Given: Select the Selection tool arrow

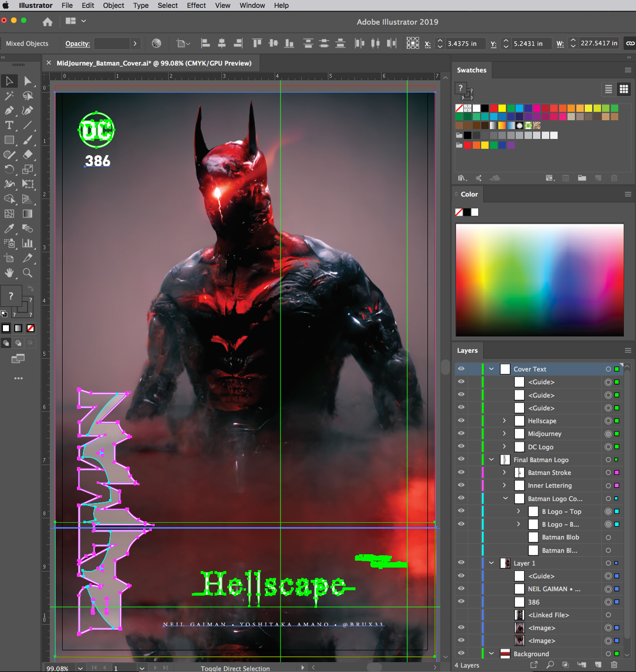Looking at the screenshot, I should click(x=9, y=81).
